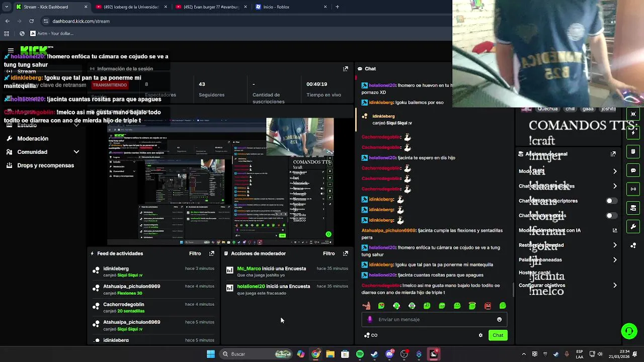Click the three-dot points icon in right sidebar
This screenshot has width=644, height=362.
(x=633, y=245)
